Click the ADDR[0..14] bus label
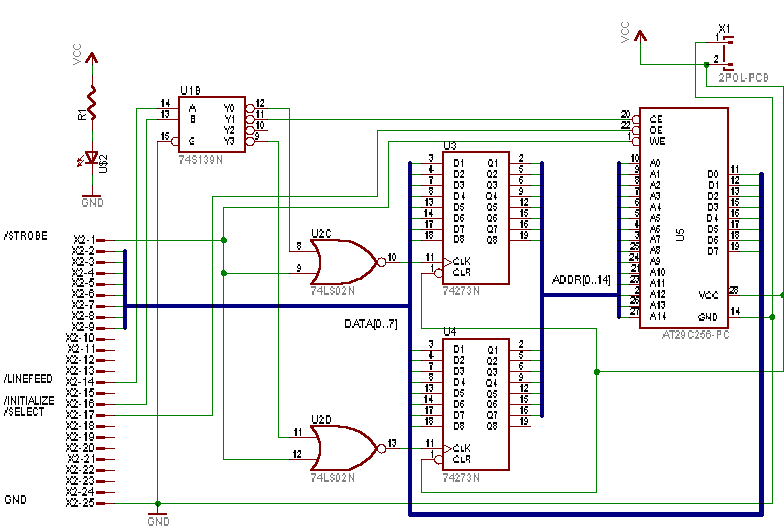The width and height of the screenshot is (784, 529). click(x=581, y=280)
